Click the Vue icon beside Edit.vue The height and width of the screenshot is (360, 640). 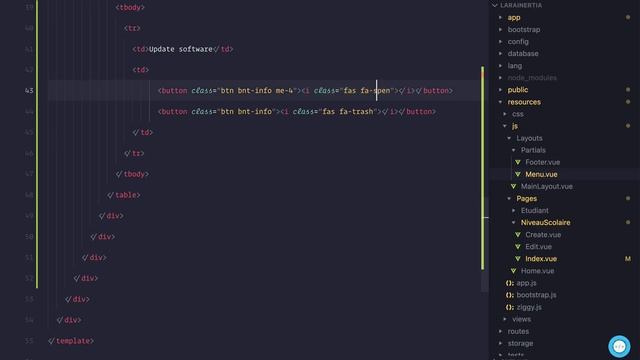[518, 247]
